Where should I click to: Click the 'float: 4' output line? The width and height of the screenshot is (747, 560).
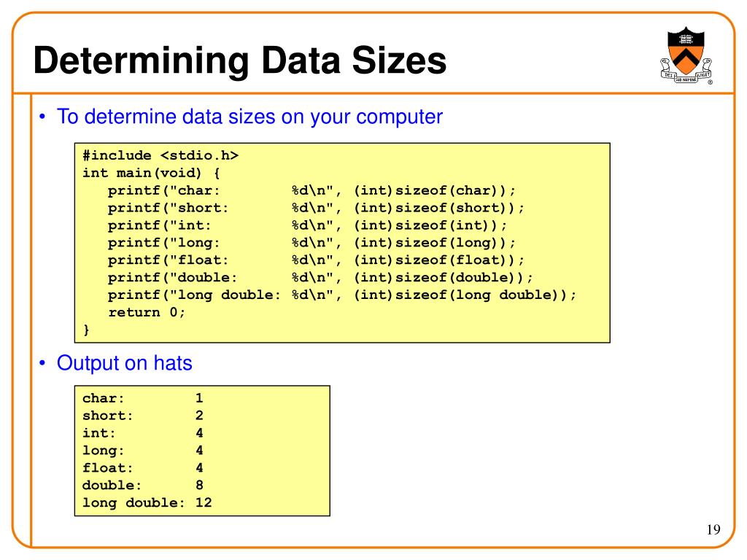pyautogui.click(x=143, y=467)
